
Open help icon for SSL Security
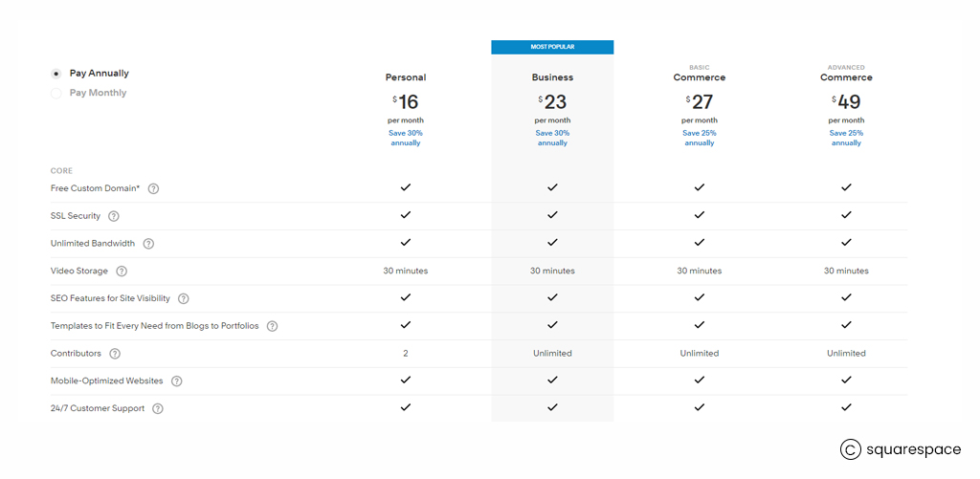point(113,216)
